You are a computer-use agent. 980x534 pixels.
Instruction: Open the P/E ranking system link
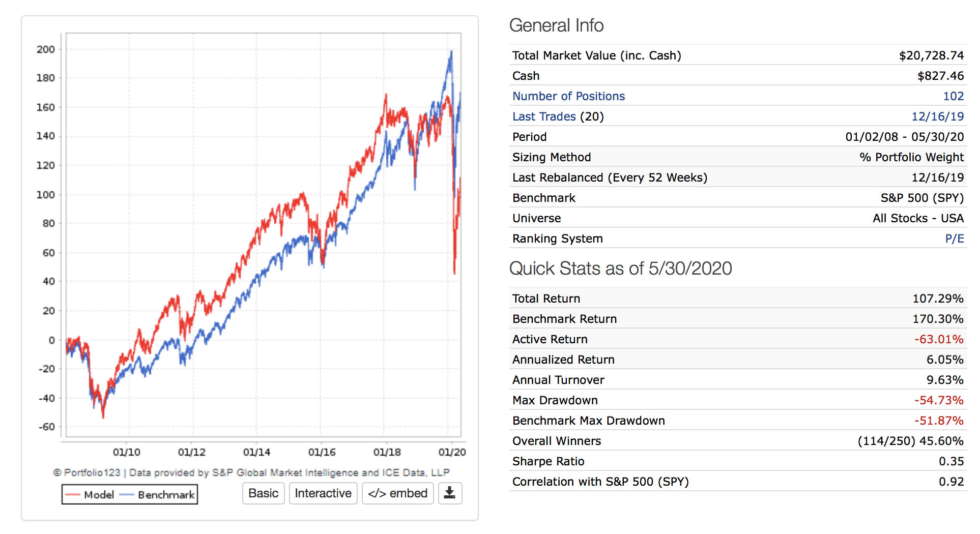(954, 239)
